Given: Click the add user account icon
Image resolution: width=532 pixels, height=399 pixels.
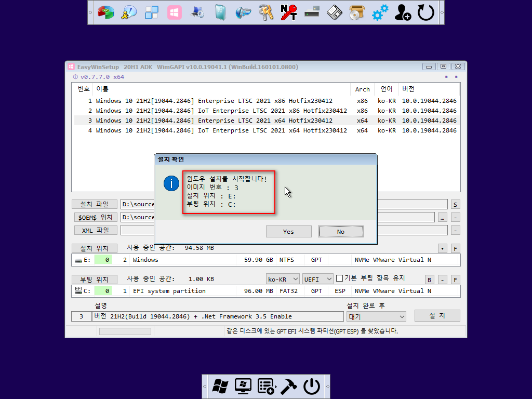Looking at the screenshot, I should 403,12.
